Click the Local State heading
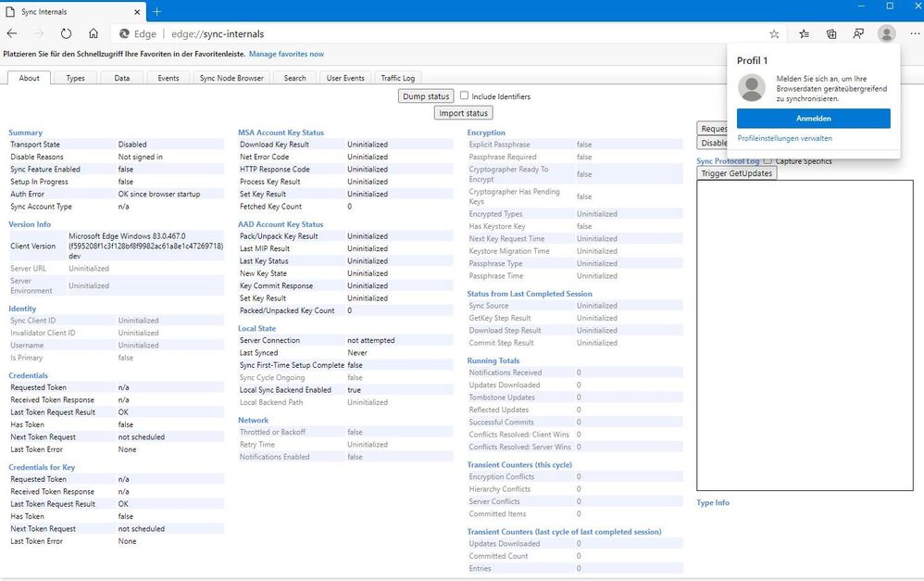 click(x=257, y=329)
